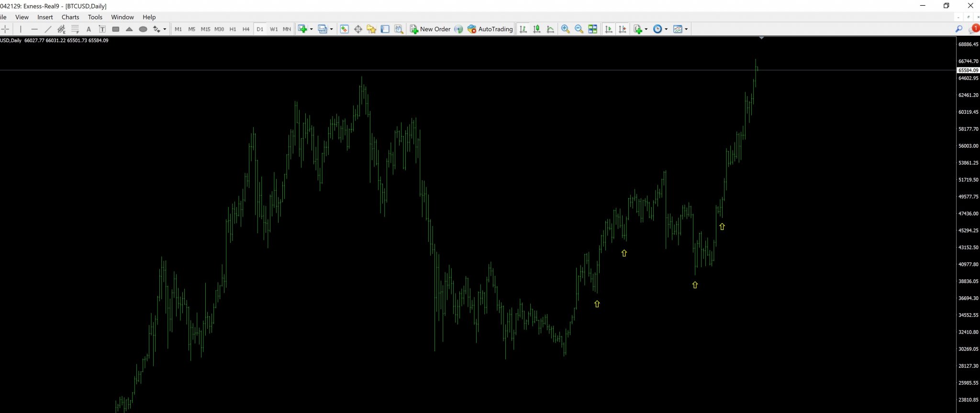The height and width of the screenshot is (413, 980).
Task: Select the Text (A) tool
Action: tap(89, 29)
